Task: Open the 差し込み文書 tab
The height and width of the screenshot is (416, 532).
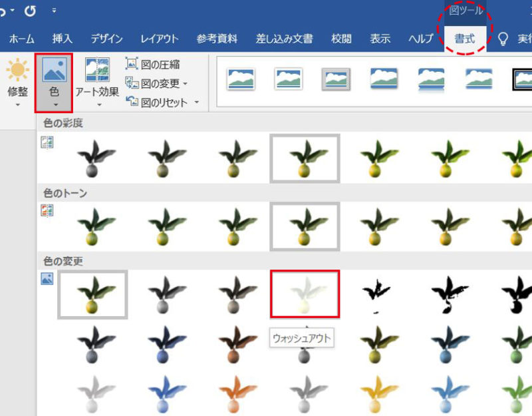Action: coord(285,39)
